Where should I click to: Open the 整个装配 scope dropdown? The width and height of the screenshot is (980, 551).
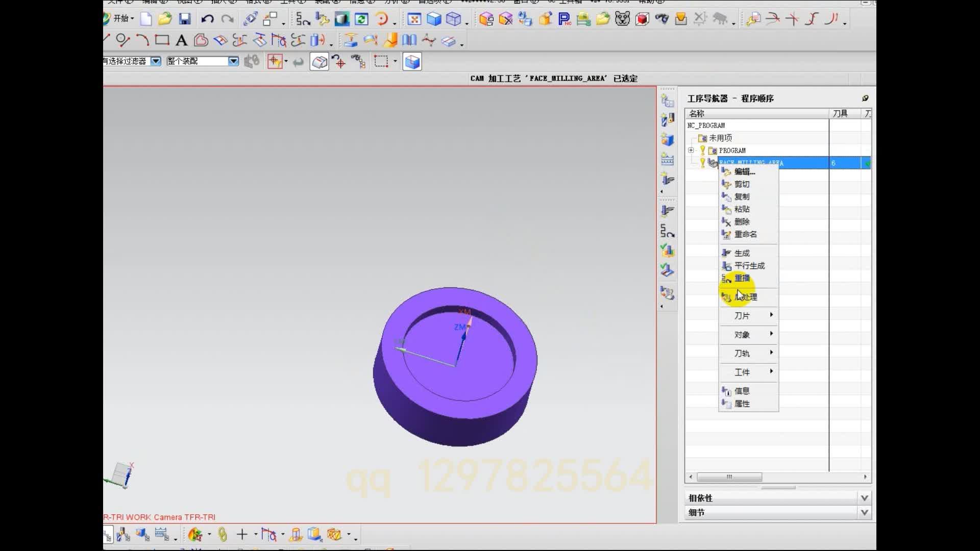(x=233, y=61)
